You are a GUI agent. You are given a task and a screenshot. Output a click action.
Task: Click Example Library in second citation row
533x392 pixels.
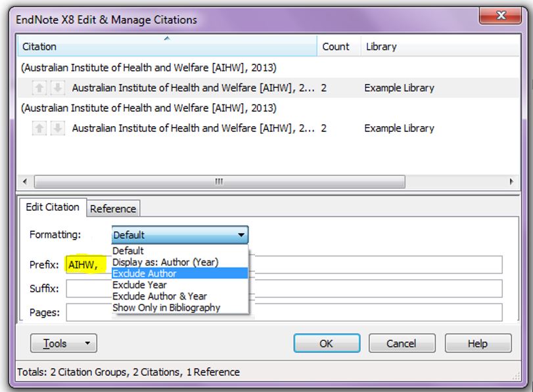400,129
